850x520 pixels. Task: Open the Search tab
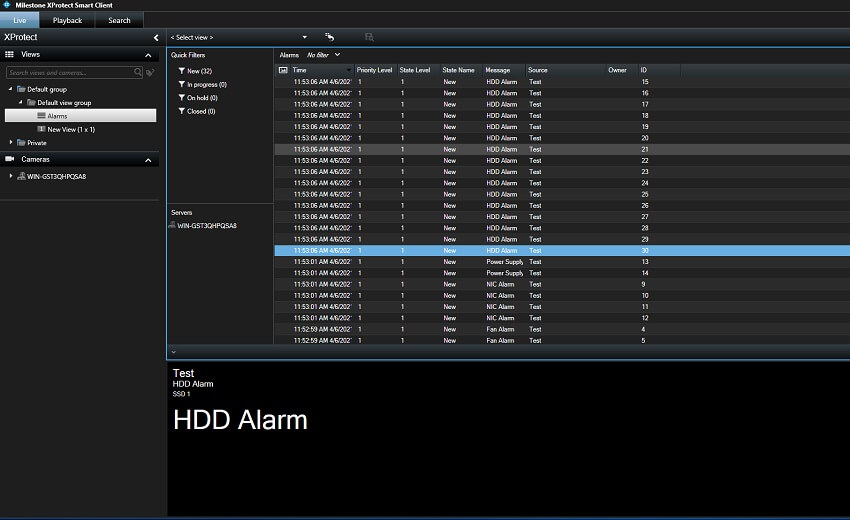point(119,20)
